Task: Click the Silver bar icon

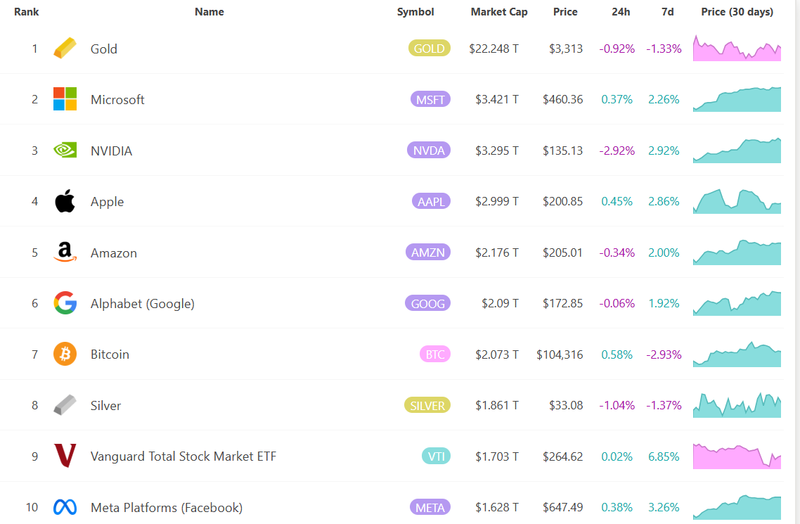Action: pos(65,405)
